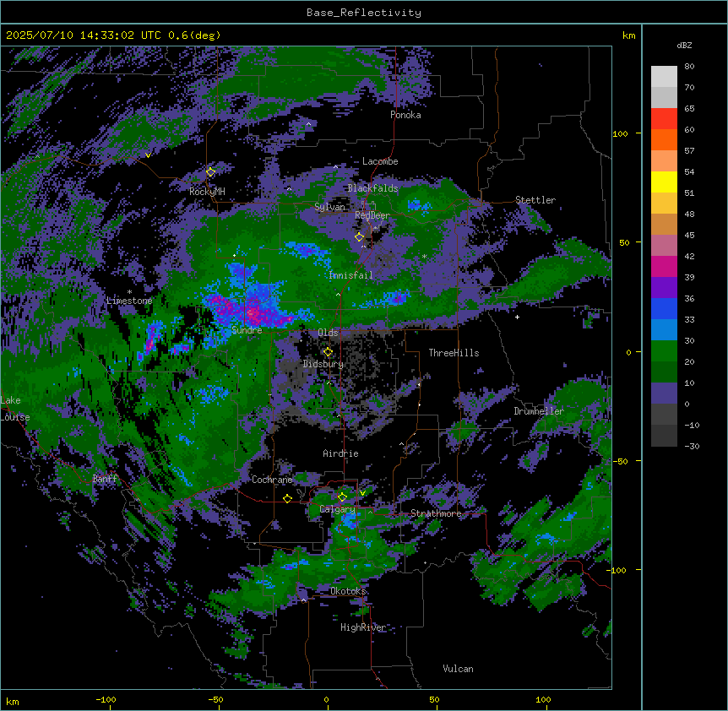This screenshot has height=711, width=728.
Task: Click the -30 value on the dBZ scale
Action: click(x=692, y=447)
